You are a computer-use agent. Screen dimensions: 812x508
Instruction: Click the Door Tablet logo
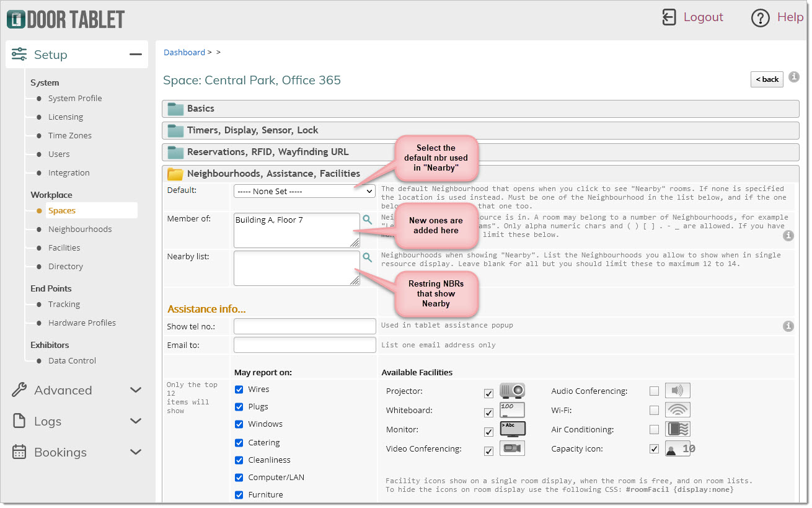(66, 19)
